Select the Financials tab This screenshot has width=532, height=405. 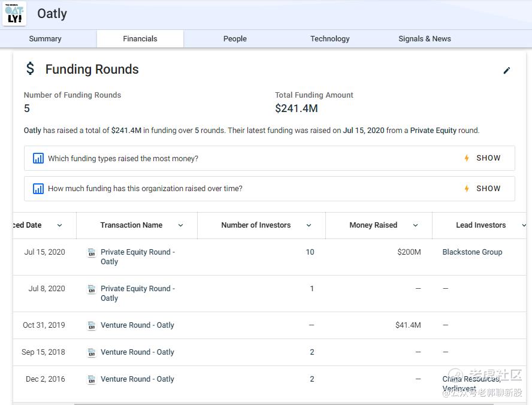pos(140,39)
